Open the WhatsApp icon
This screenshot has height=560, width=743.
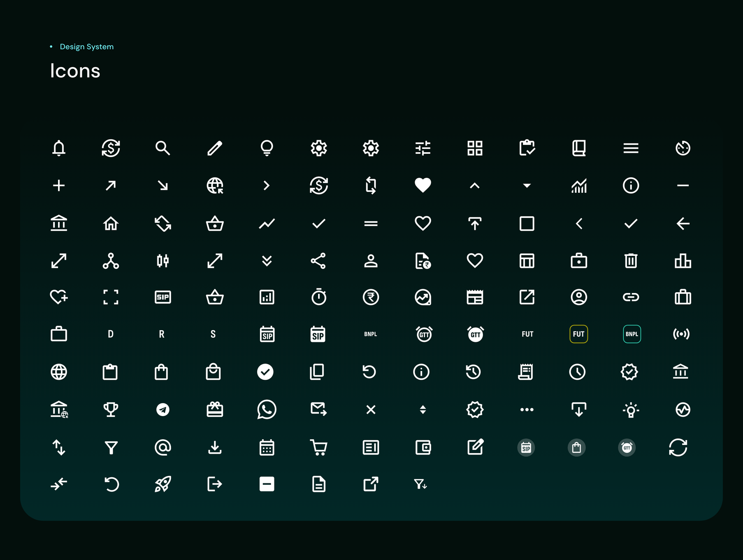265,410
